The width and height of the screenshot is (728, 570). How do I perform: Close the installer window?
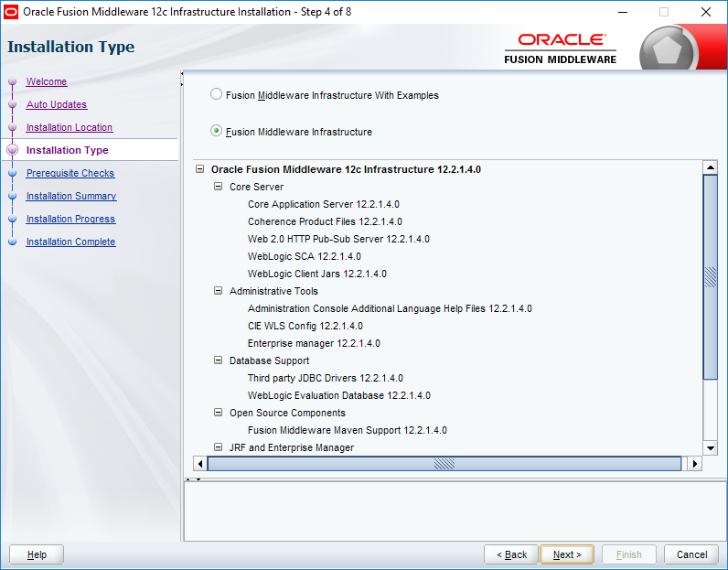point(706,12)
